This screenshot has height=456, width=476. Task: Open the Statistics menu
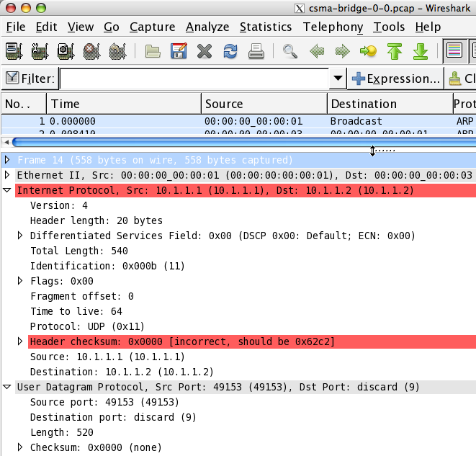point(266,27)
